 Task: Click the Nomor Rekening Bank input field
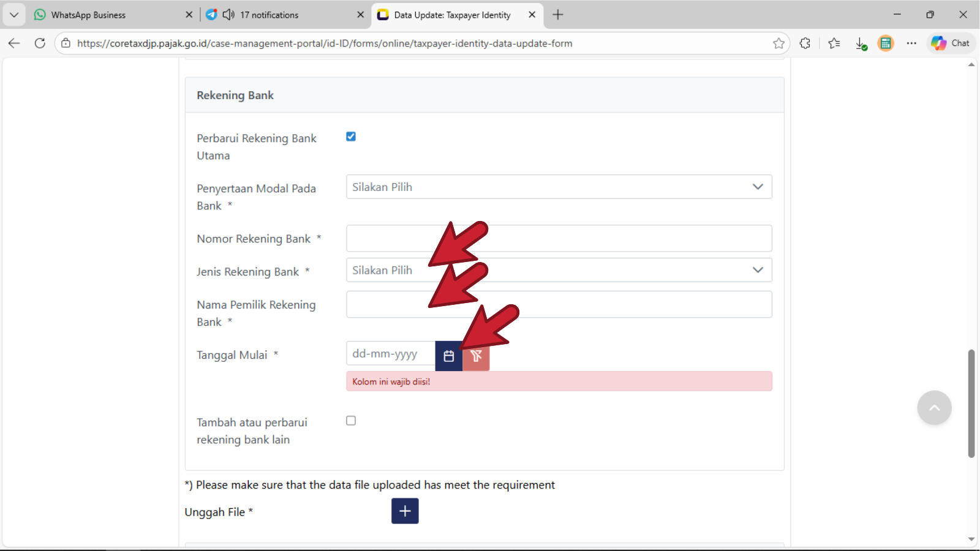coord(559,238)
